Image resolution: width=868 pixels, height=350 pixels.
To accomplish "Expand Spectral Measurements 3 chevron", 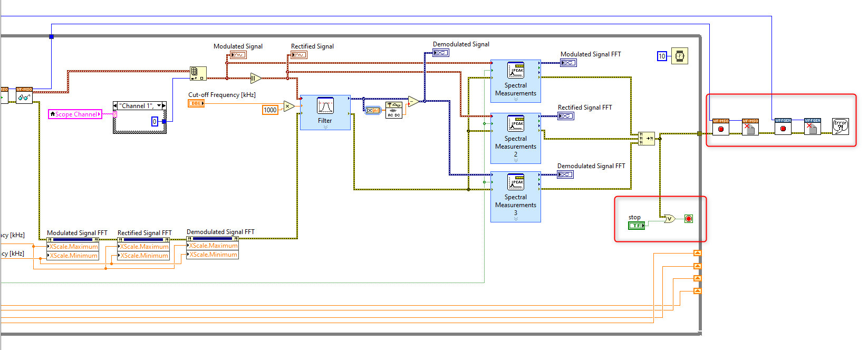I will [x=516, y=219].
